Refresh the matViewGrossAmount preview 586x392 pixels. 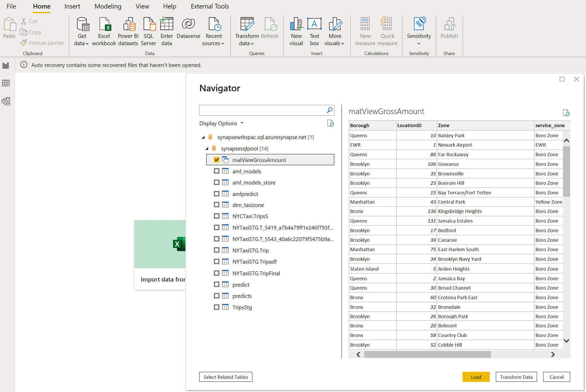(566, 113)
